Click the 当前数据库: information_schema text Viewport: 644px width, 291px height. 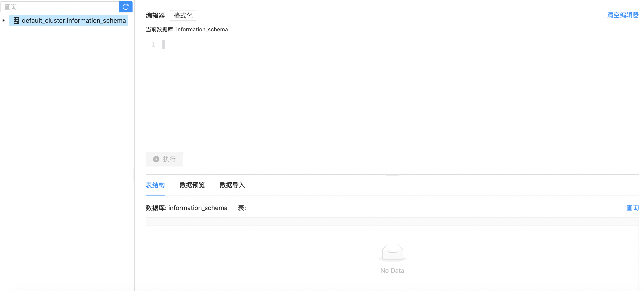(187, 30)
